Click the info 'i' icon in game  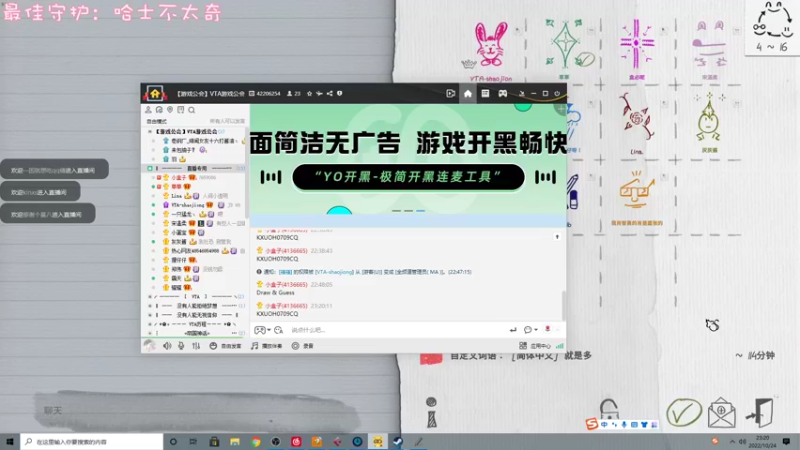point(431,412)
